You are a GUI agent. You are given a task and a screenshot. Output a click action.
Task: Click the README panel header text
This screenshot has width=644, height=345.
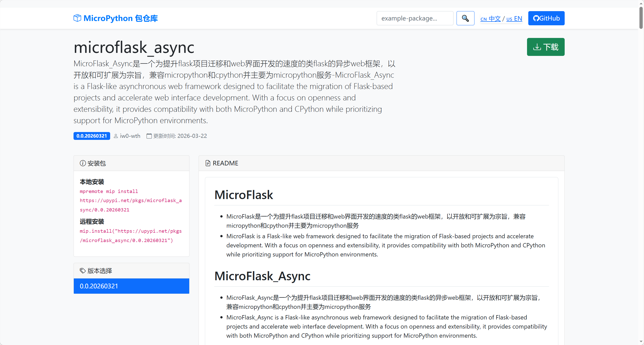click(225, 163)
